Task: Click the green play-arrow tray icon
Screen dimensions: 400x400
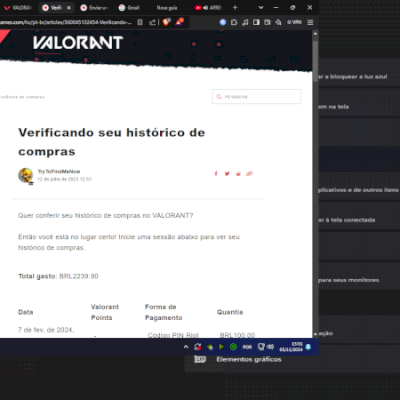Action: click(x=221, y=347)
